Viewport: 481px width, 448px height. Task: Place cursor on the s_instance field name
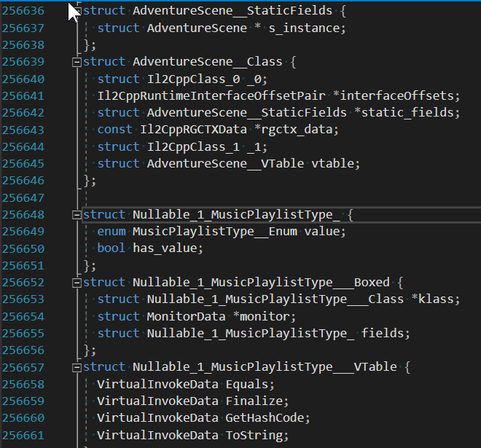coord(306,28)
